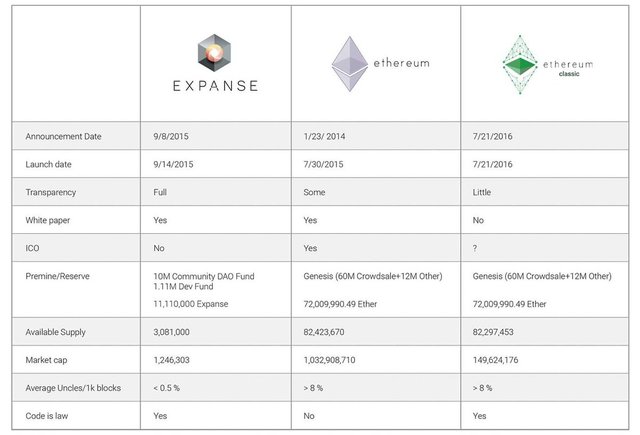Click the ethereum wordmark text
The height and width of the screenshot is (435, 640).
[401, 63]
